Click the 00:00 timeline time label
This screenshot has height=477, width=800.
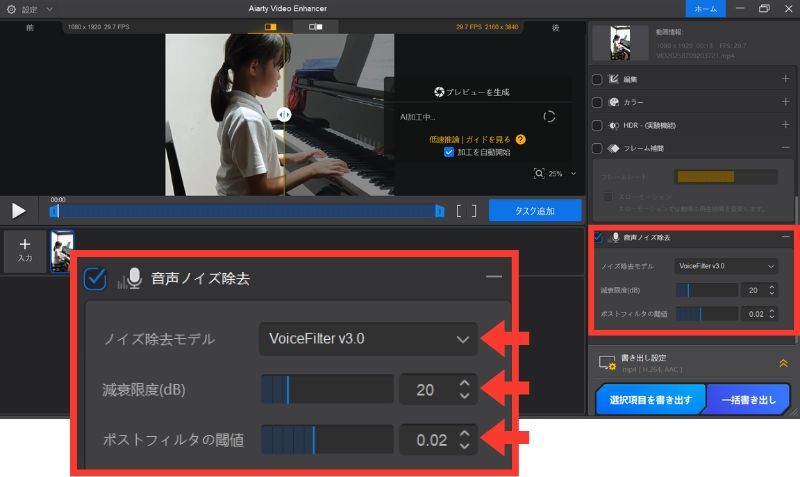point(58,199)
